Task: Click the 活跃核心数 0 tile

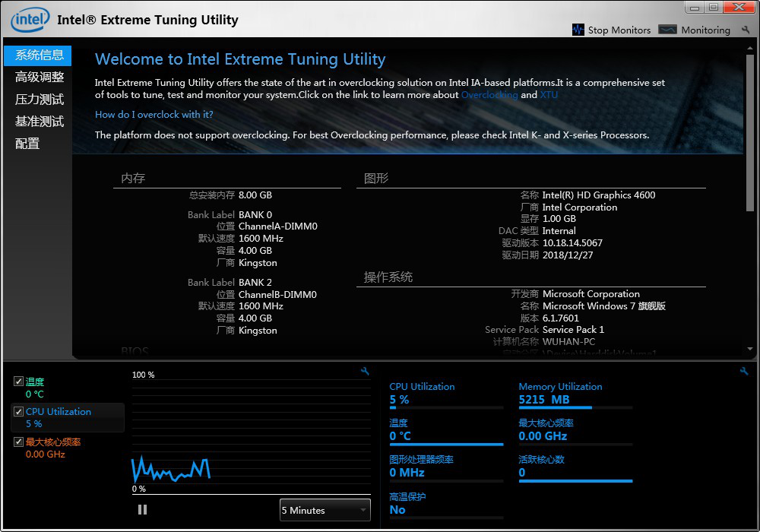Action: pyautogui.click(x=575, y=467)
